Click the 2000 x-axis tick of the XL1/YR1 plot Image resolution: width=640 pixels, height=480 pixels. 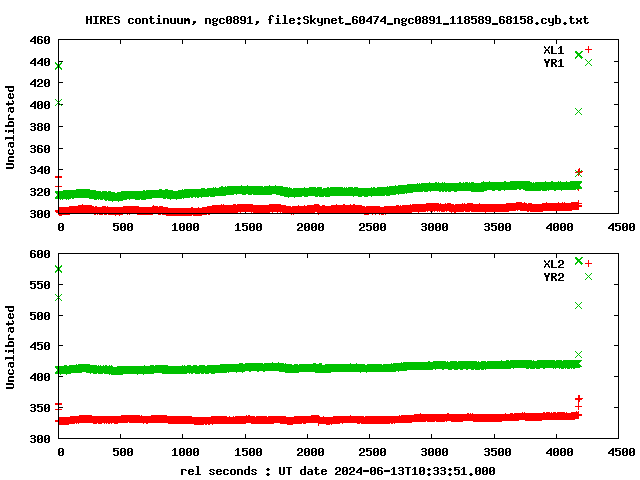coord(310,227)
